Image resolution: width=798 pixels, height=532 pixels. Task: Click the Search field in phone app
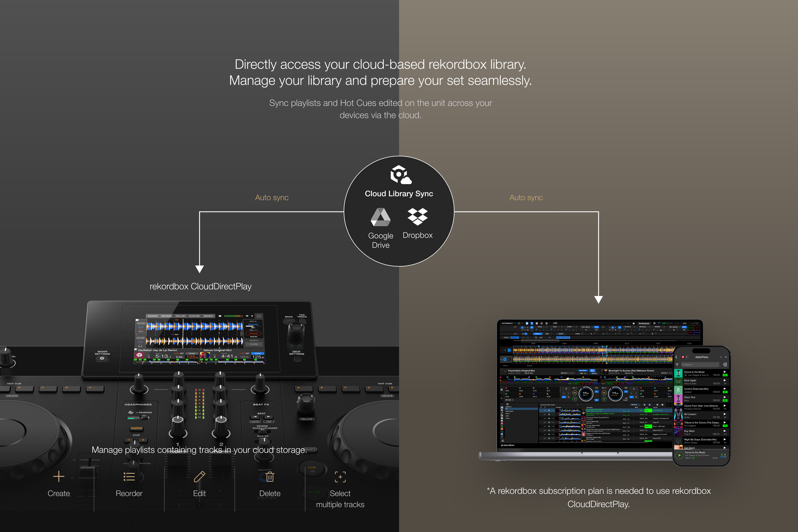[700, 365]
